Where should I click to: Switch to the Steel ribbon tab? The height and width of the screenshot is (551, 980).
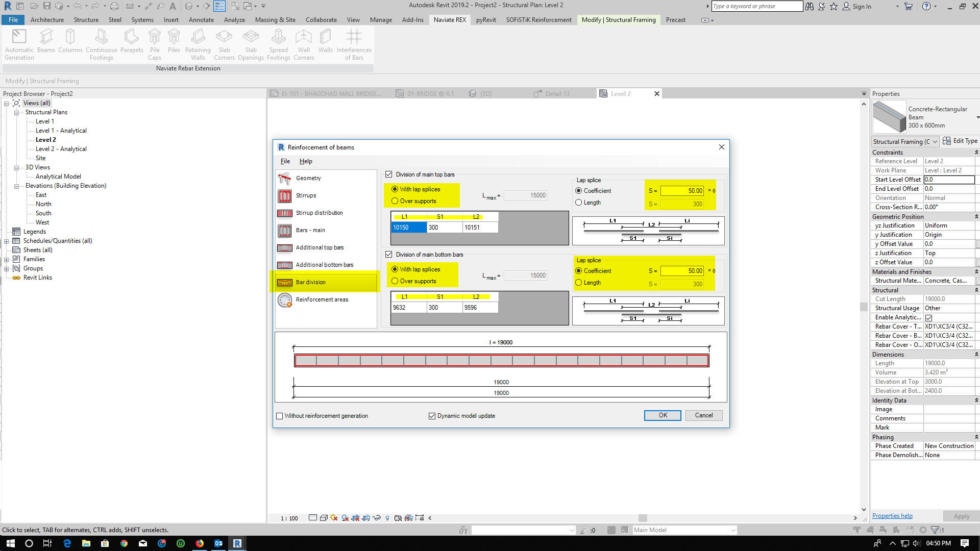114,20
